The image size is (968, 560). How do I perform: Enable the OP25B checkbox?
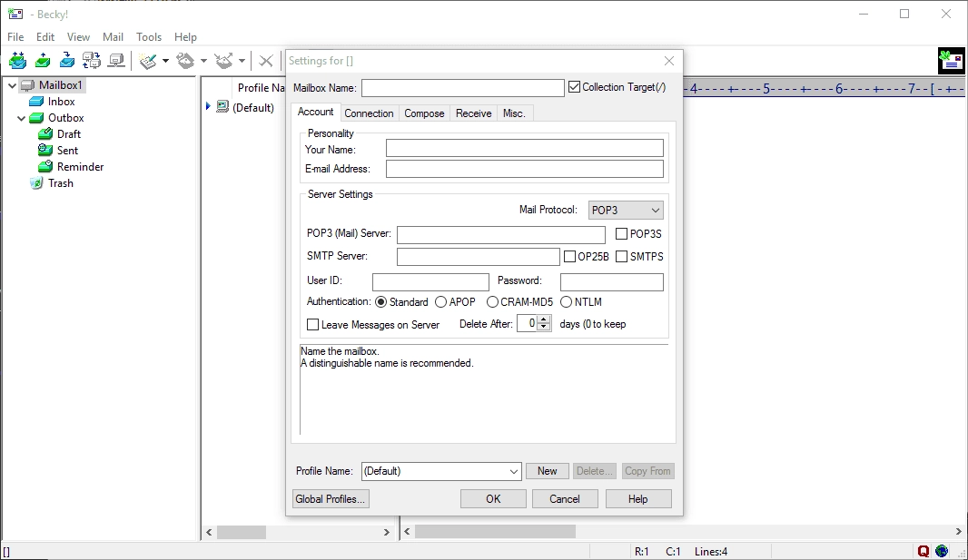[x=569, y=257]
